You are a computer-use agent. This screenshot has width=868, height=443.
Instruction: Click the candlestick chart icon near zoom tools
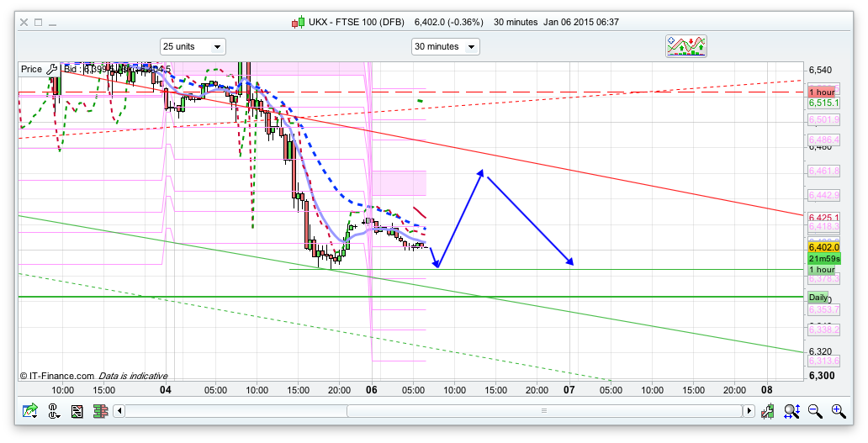point(768,411)
